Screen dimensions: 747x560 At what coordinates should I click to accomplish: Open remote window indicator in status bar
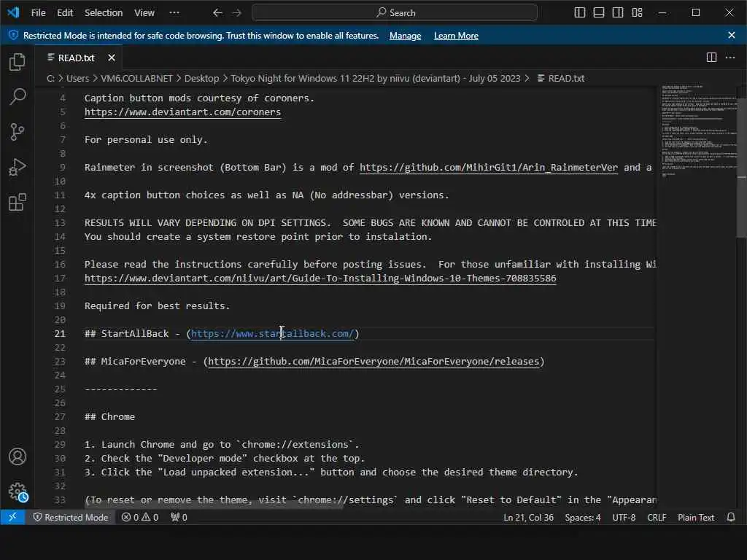click(12, 517)
